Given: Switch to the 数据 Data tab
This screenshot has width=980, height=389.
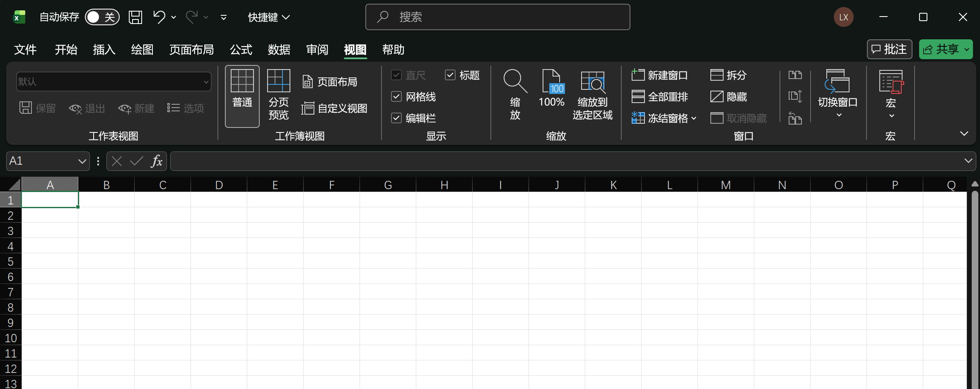Looking at the screenshot, I should 279,50.
